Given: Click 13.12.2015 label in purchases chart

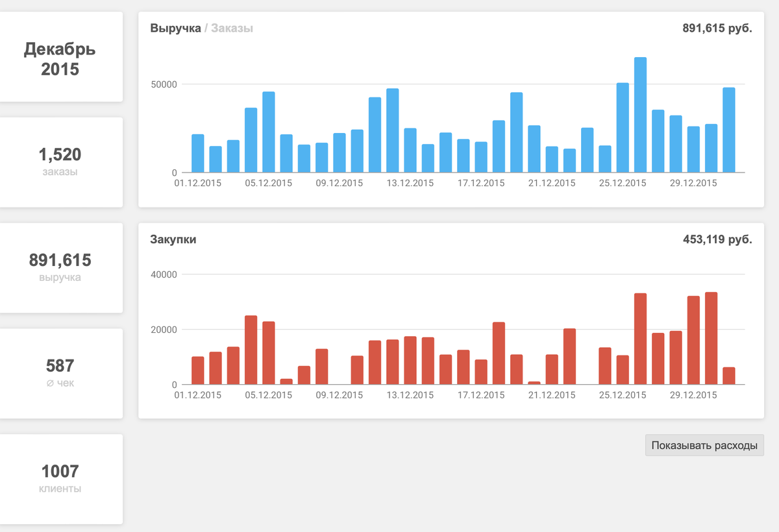Looking at the screenshot, I should [410, 395].
